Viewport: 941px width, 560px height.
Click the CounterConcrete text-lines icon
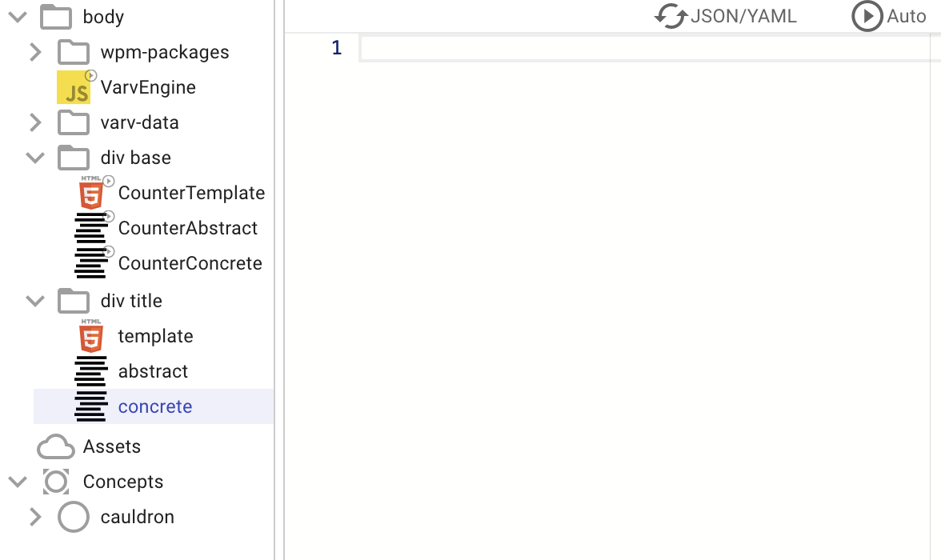pos(91,264)
